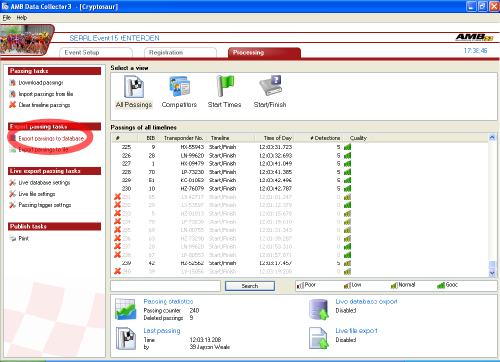Image resolution: width=500 pixels, height=362 pixels.
Task: Click Passing trigger settings task
Action: 45,205
